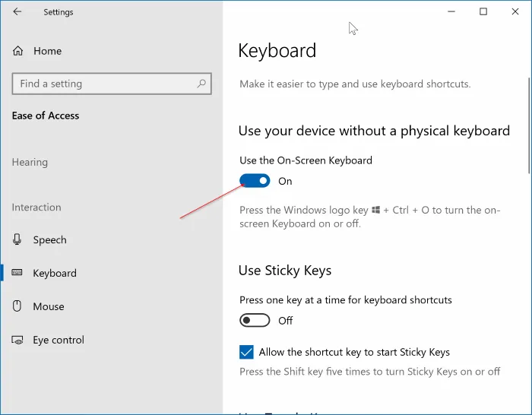Viewport: 532px width, 415px height.
Task: Click the Ease of Access heading
Action: [x=46, y=116]
